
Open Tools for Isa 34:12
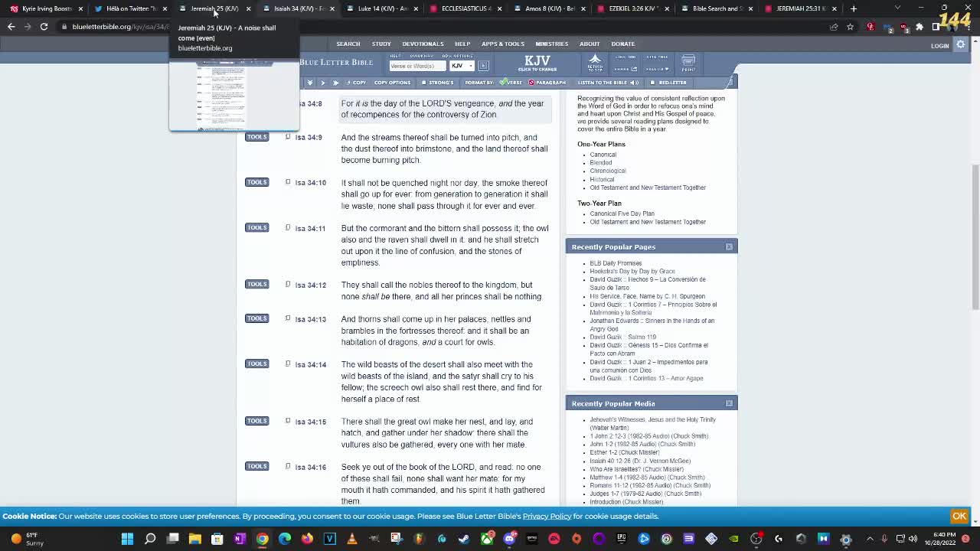tap(256, 284)
